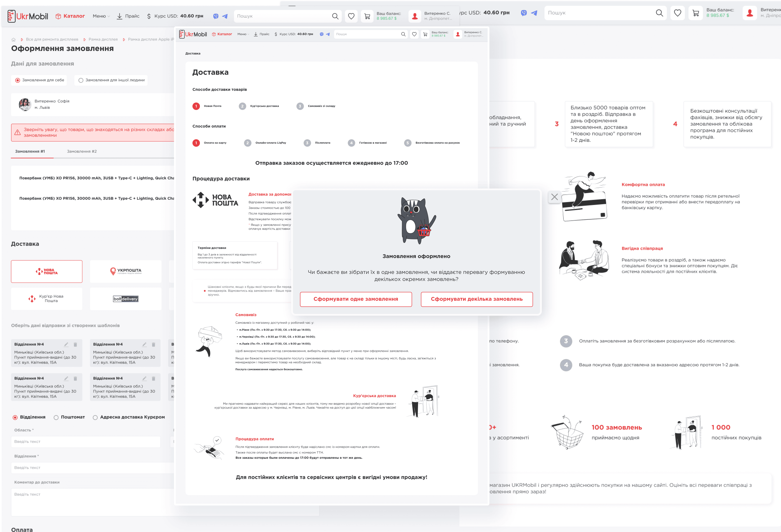Expand the Меню dropdown in the left header
This screenshot has height=532, width=781.
[x=101, y=16]
